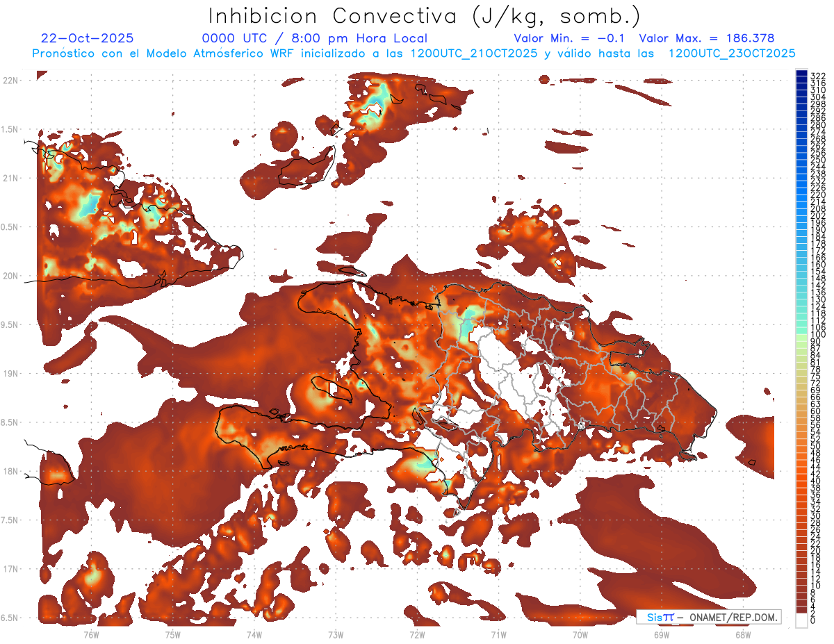Click the 322 value on the color scale
Viewport: 834px width, 644px height.
[x=817, y=76]
